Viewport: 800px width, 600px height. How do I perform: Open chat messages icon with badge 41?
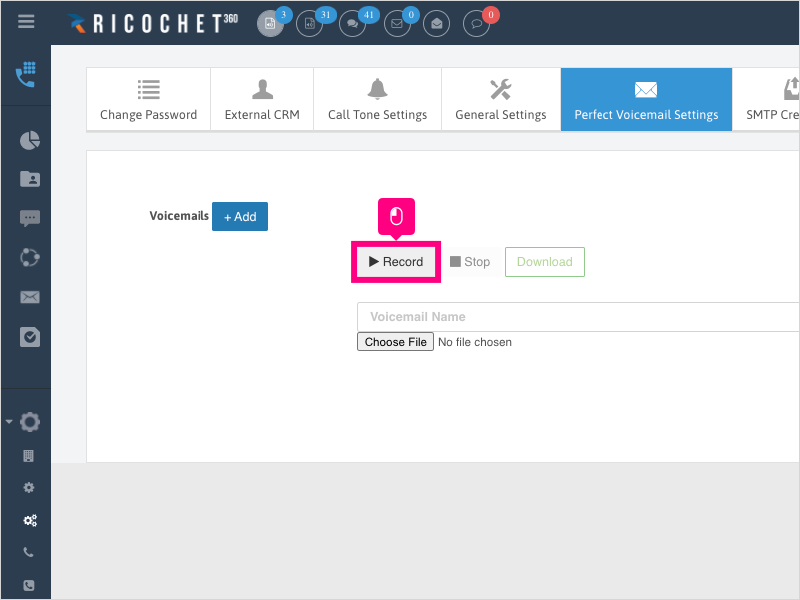tap(352, 23)
